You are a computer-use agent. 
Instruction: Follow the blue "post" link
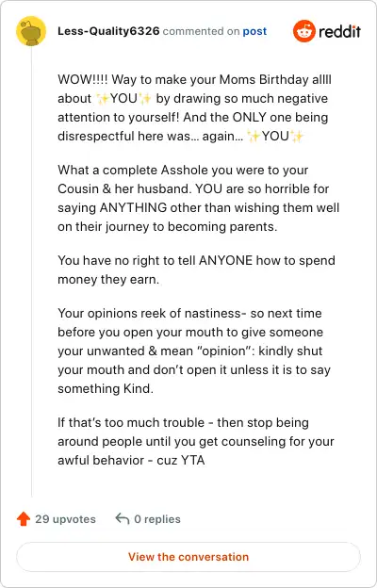pos(254,31)
